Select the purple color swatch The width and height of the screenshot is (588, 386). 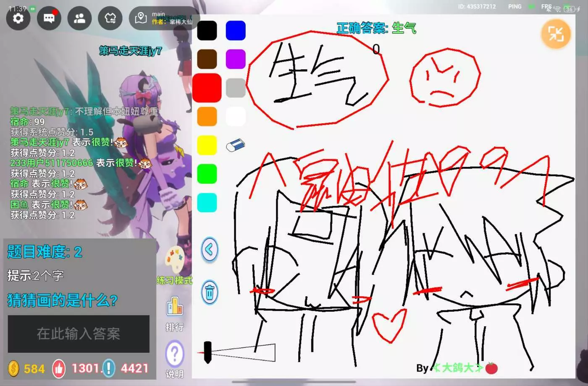(236, 59)
